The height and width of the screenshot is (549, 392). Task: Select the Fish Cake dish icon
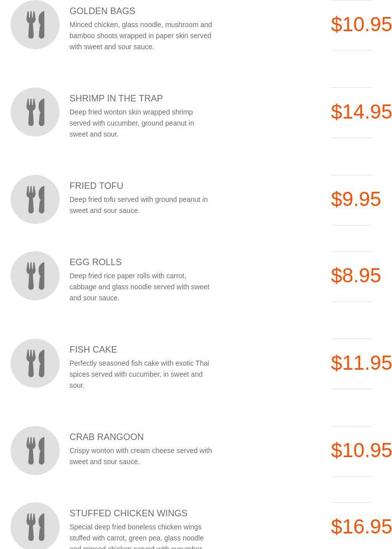tap(35, 363)
